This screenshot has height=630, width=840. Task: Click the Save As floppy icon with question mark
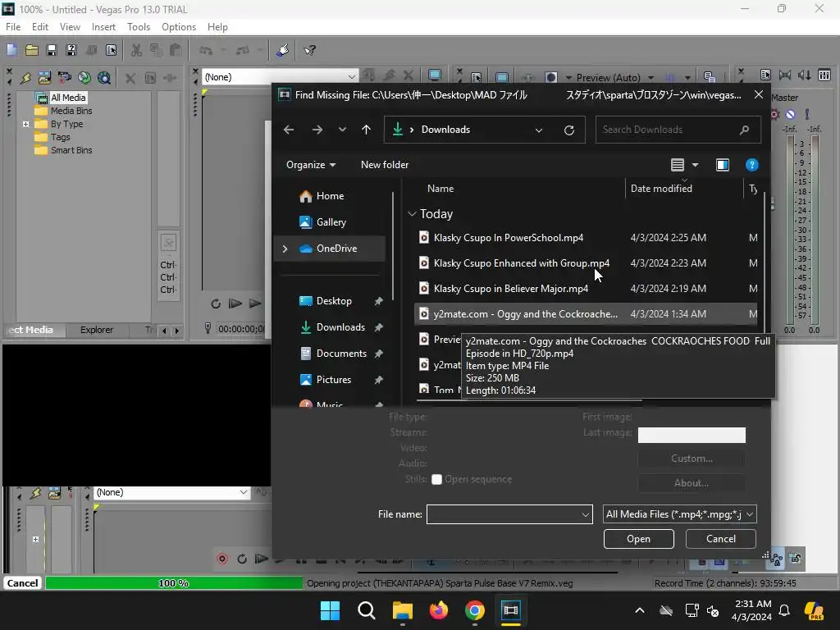(71, 50)
